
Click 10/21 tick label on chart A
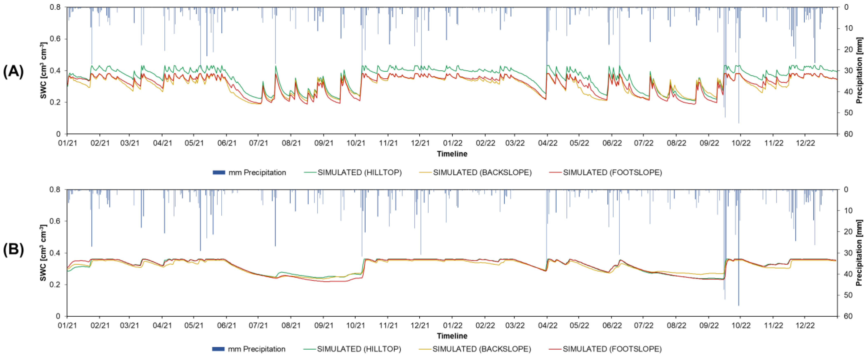coord(356,143)
